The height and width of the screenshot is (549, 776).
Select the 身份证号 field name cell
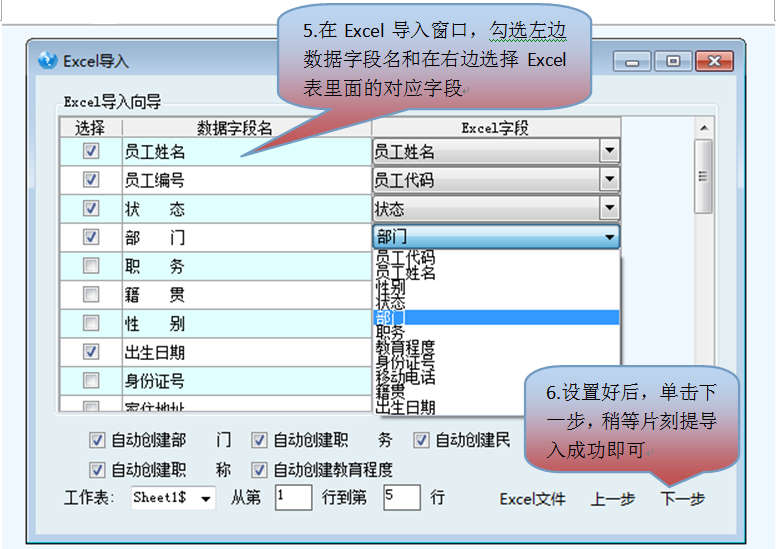click(246, 381)
